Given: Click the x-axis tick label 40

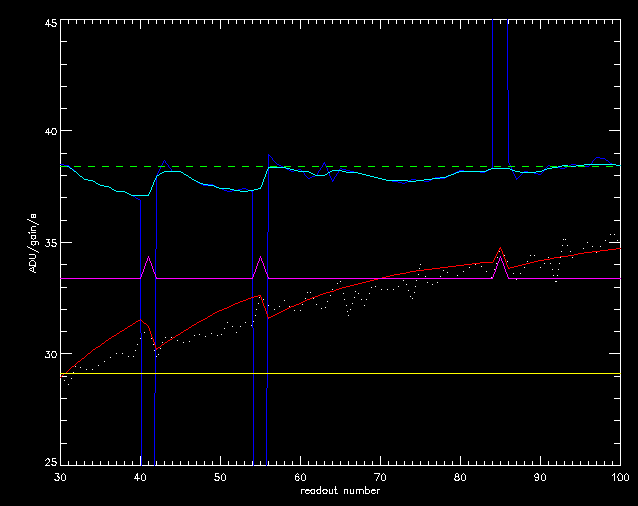Looking at the screenshot, I should [x=140, y=477].
